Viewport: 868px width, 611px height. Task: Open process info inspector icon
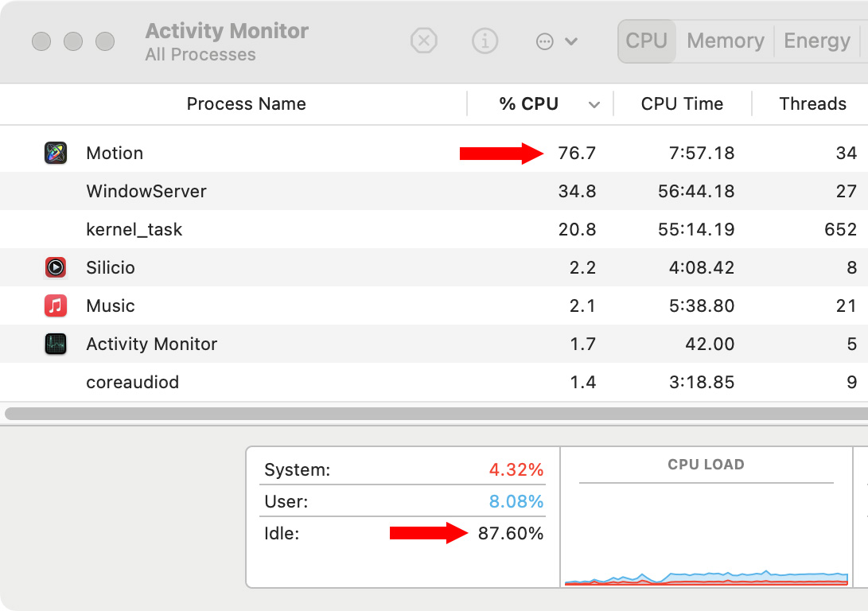485,41
